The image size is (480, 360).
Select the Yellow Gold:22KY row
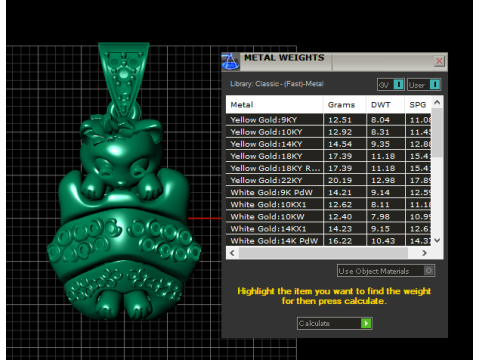point(328,180)
